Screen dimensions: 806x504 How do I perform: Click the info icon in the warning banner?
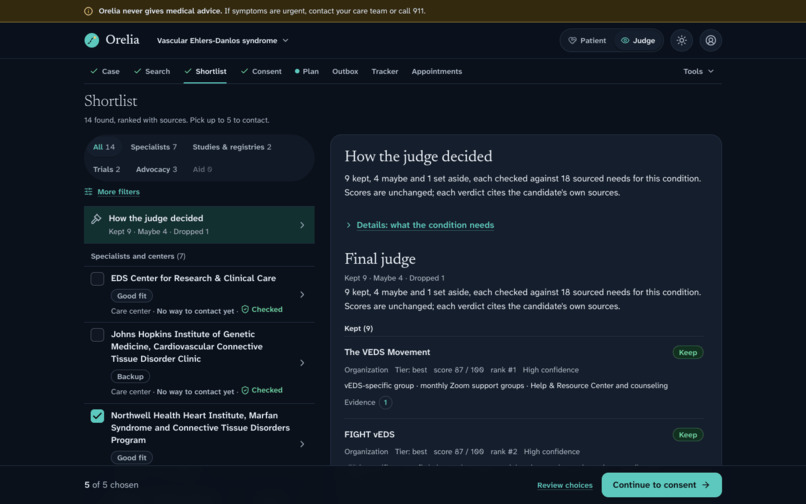click(88, 11)
